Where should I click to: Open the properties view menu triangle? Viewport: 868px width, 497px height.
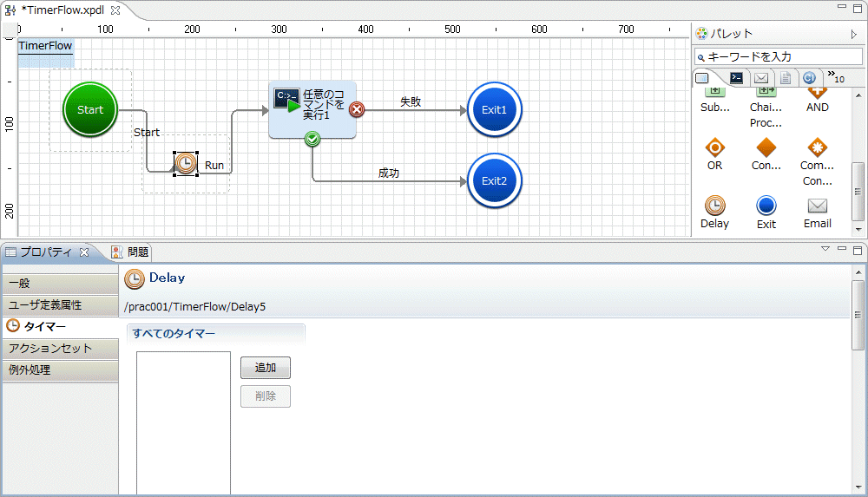825,250
